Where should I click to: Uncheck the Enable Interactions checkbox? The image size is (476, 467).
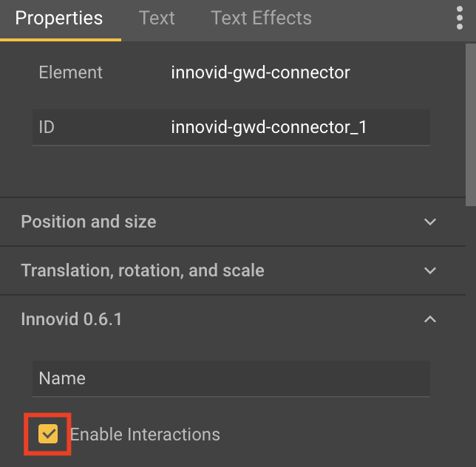48,434
